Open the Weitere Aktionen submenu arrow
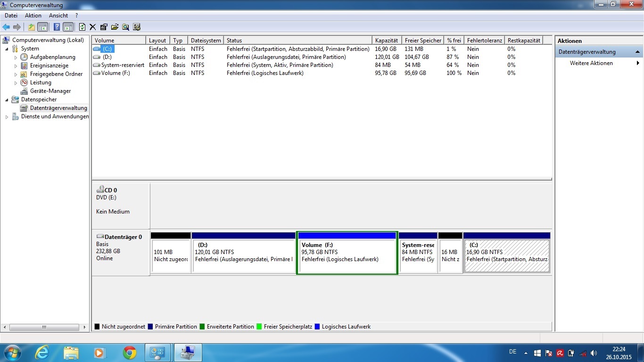Screen dimensions: 644x362 [638, 63]
